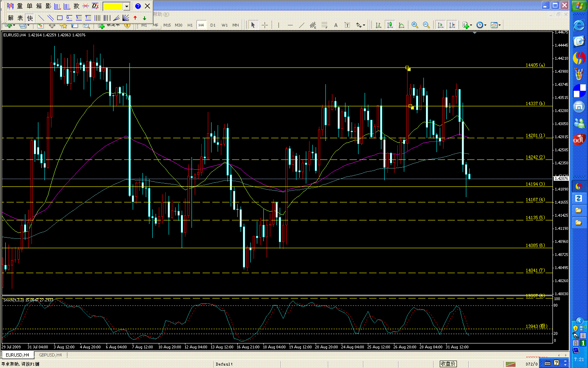Switch to the EURUSD,H4 chart tab
This screenshot has width=588, height=368.
click(18, 355)
